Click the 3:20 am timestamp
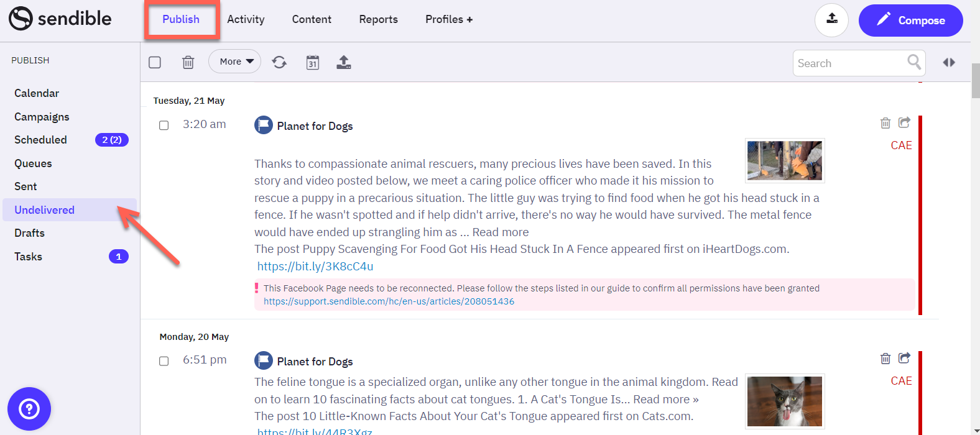Viewport: 980px width, 435px height. tap(205, 124)
